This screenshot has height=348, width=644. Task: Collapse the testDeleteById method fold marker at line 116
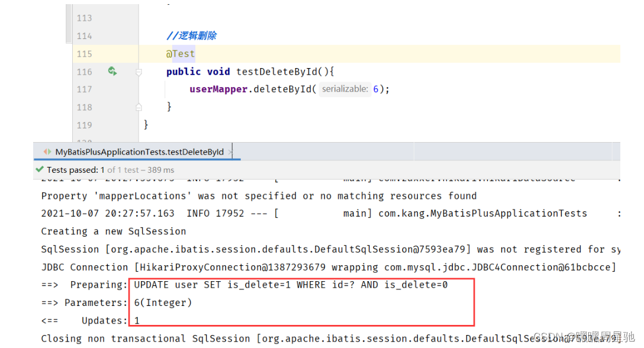(x=139, y=72)
